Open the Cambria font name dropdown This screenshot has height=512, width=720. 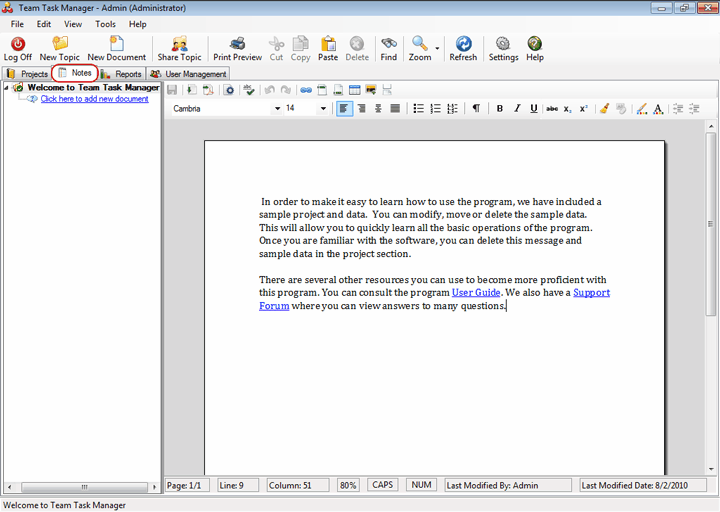277,109
